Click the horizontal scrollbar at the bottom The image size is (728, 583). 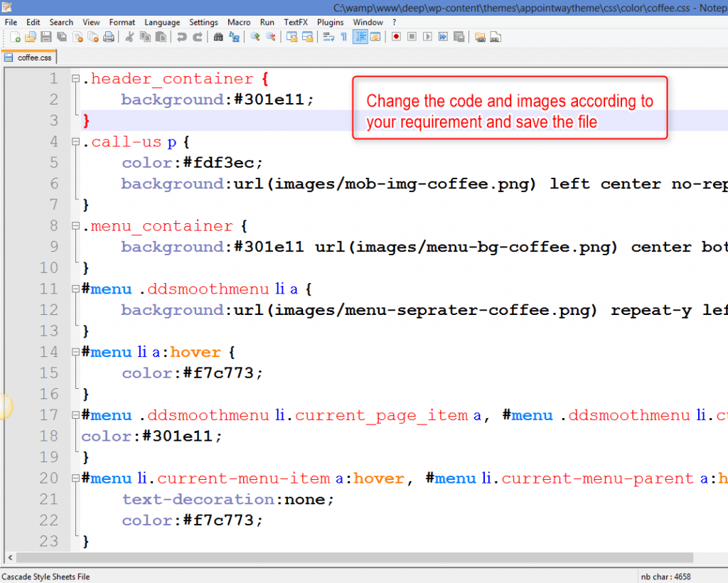click(x=355, y=558)
